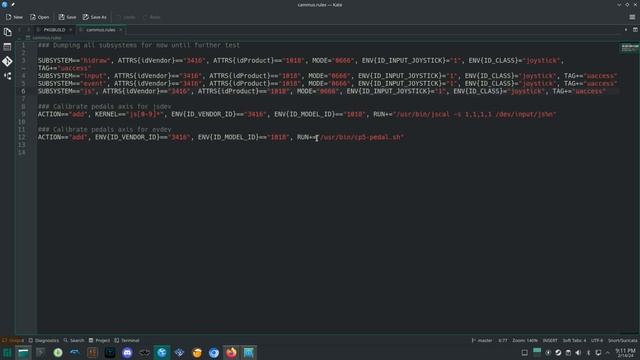Open the Snort/Suricata syntax mode dropdown
Screen dimensions: 640x360
622,340
